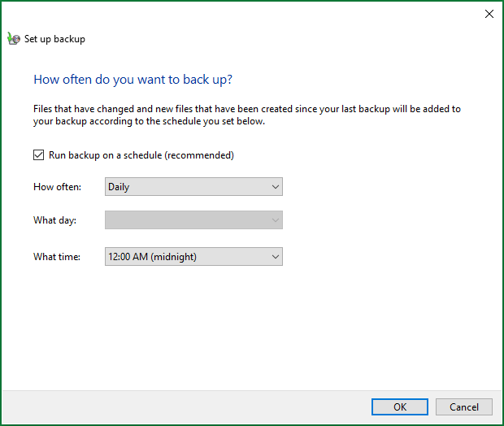This screenshot has height=426, width=504.
Task: Click the 'How often:' label
Action: click(x=57, y=187)
